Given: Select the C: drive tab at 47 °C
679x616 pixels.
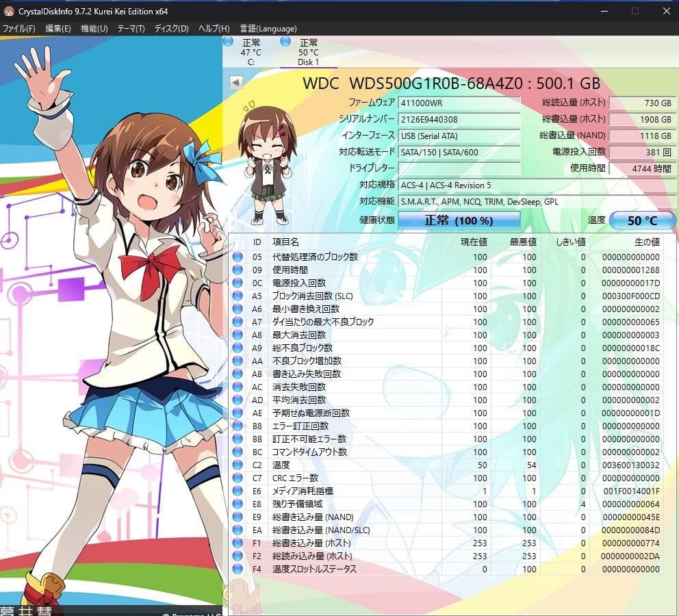Looking at the screenshot, I should [x=251, y=52].
